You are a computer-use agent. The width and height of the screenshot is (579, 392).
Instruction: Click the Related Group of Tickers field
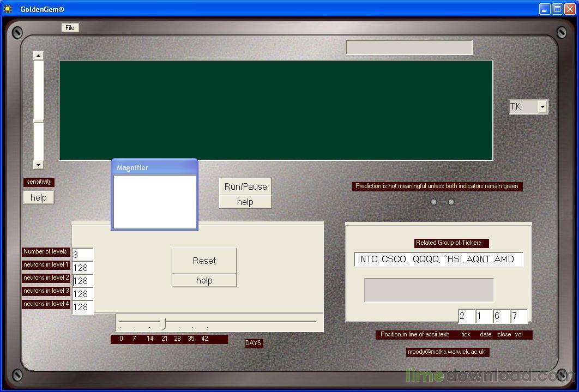coord(438,260)
